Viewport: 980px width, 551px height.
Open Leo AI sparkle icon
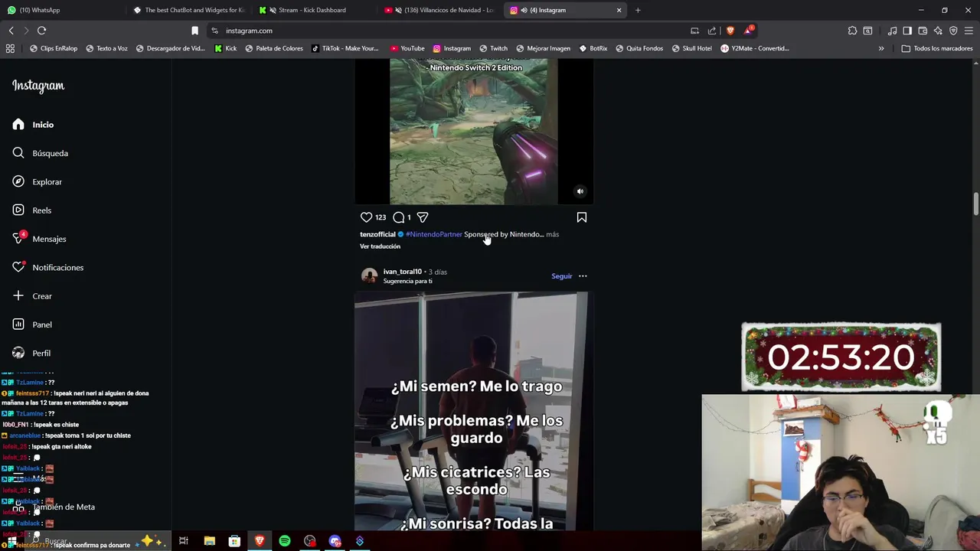938,31
